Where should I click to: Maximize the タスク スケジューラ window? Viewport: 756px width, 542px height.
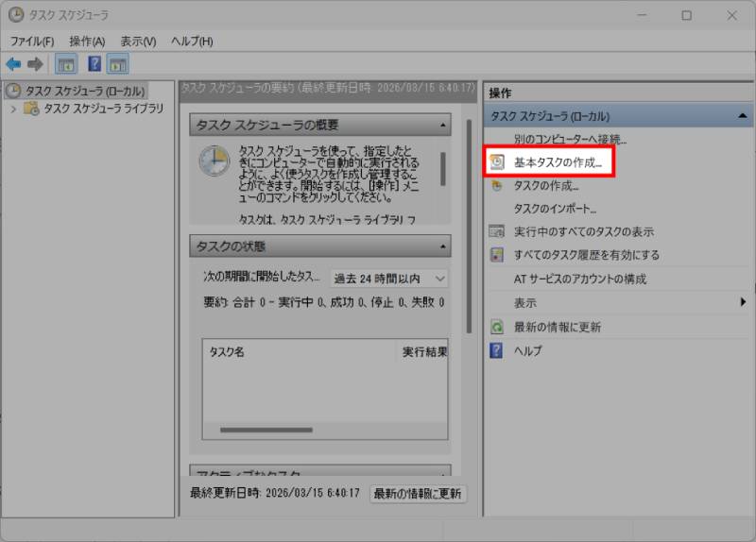(687, 15)
